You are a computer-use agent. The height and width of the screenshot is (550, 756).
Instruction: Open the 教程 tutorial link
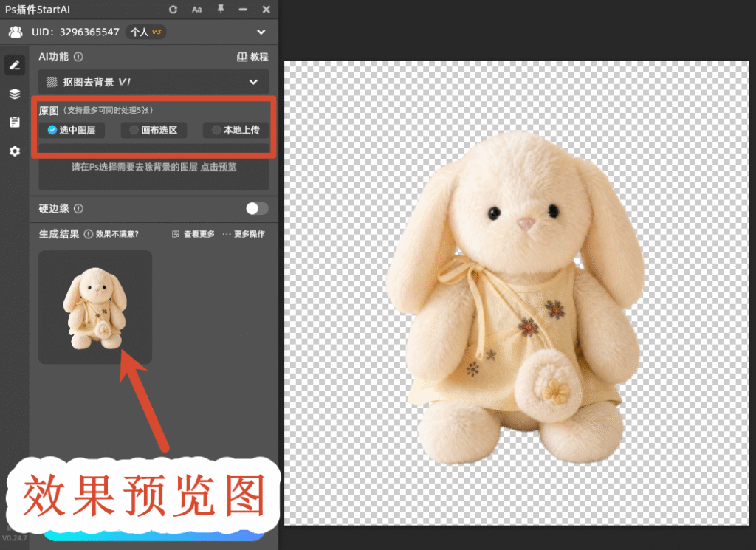(x=252, y=57)
